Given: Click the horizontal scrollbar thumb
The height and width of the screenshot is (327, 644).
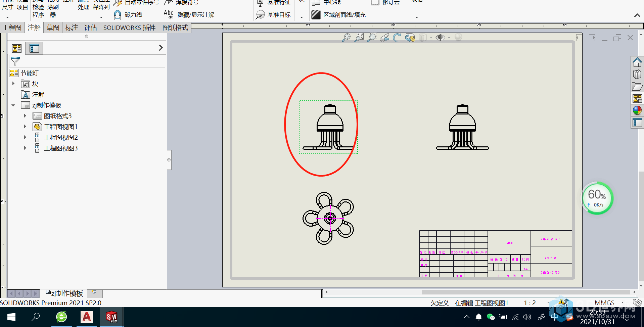Looking at the screenshot, I should [525, 292].
